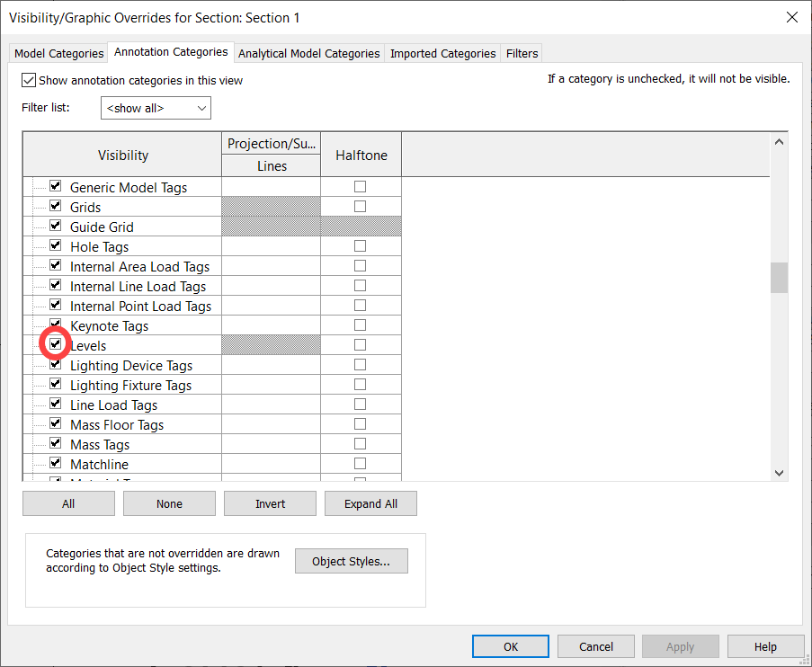Click Projection/Surface Lines cell for Levels

(x=271, y=345)
